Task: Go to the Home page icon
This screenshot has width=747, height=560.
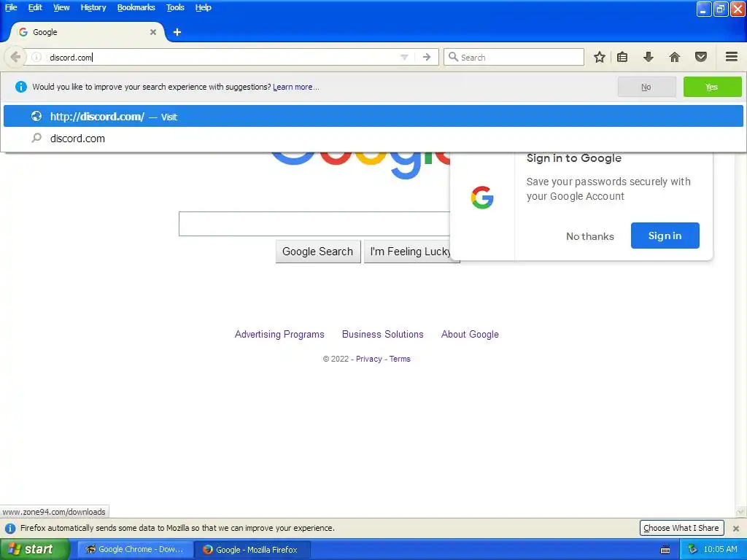Action: click(x=674, y=57)
